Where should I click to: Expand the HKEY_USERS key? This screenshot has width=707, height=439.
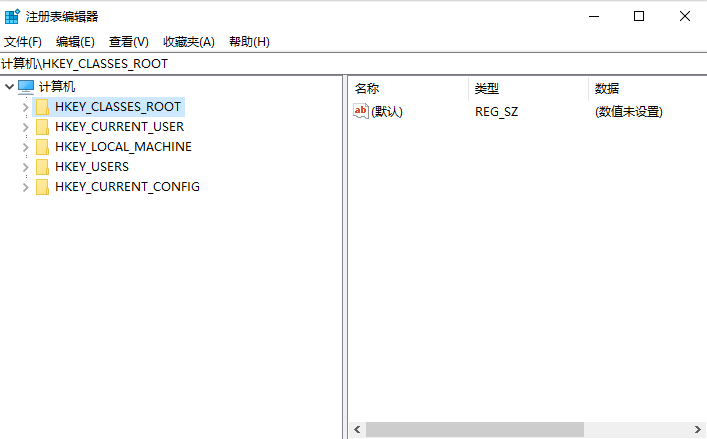tap(26, 167)
